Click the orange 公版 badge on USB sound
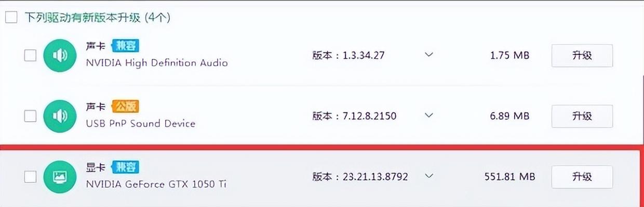 tap(125, 107)
